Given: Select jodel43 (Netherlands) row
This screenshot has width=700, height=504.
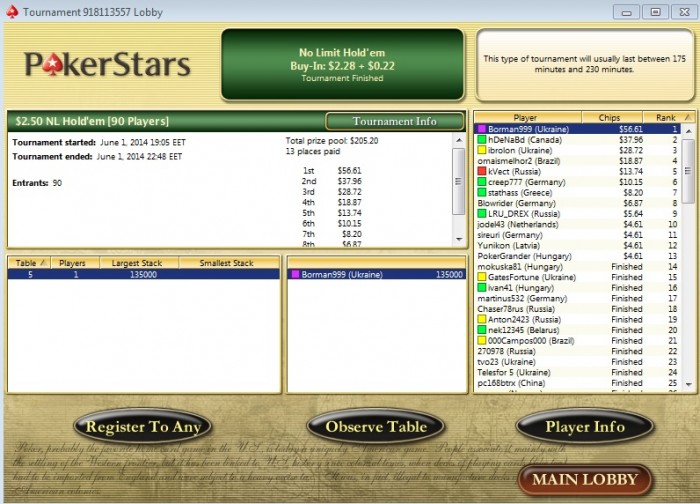Looking at the screenshot, I should tap(578, 225).
